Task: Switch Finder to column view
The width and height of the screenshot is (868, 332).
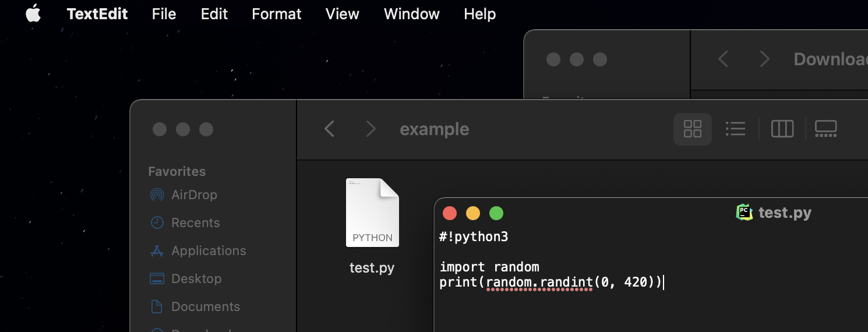Action: coord(782,129)
